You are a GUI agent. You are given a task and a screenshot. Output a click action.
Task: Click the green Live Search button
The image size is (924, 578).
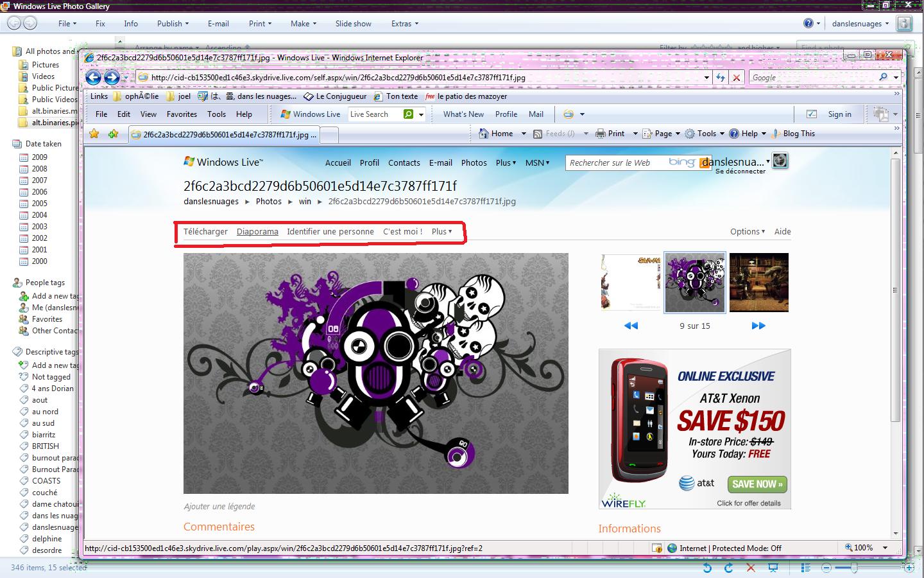[408, 114]
